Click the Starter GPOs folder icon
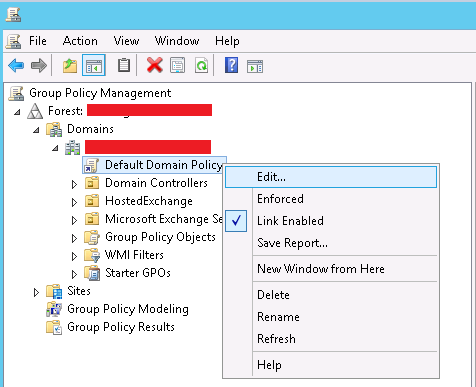Image resolution: width=476 pixels, height=387 pixels. 92,273
